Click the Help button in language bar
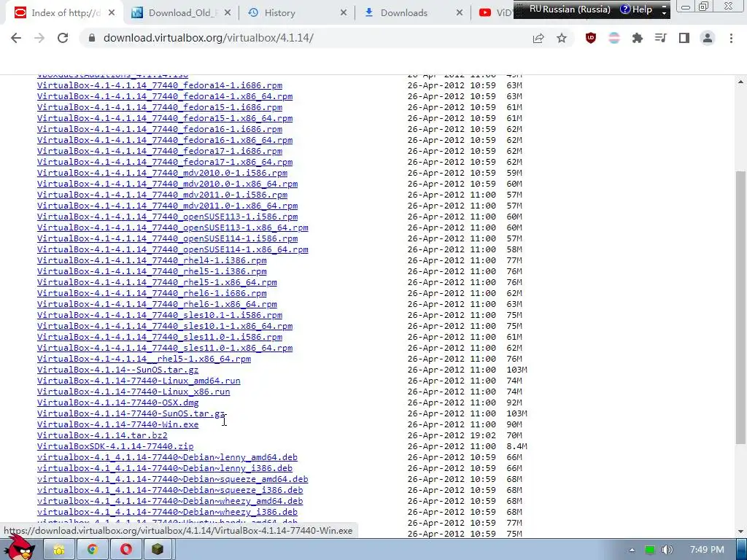 click(x=636, y=9)
